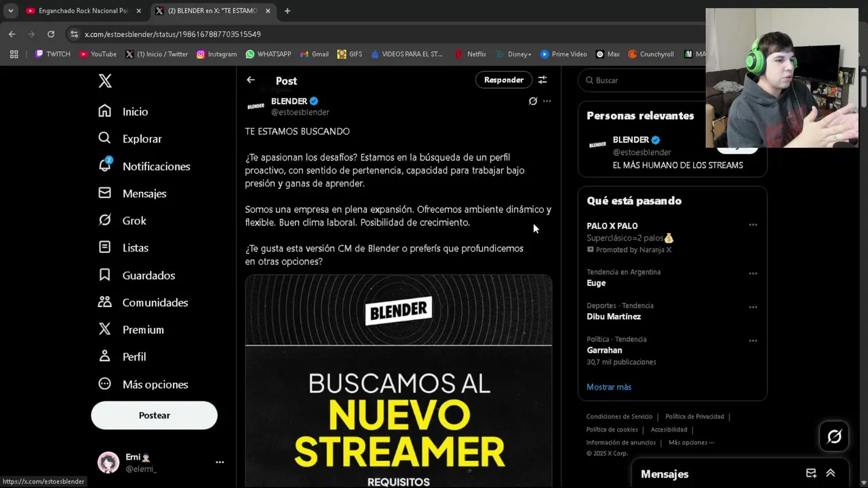Viewport: 868px width, 488px height.
Task: Open the Crunchyroll bookmark
Action: click(x=651, y=54)
